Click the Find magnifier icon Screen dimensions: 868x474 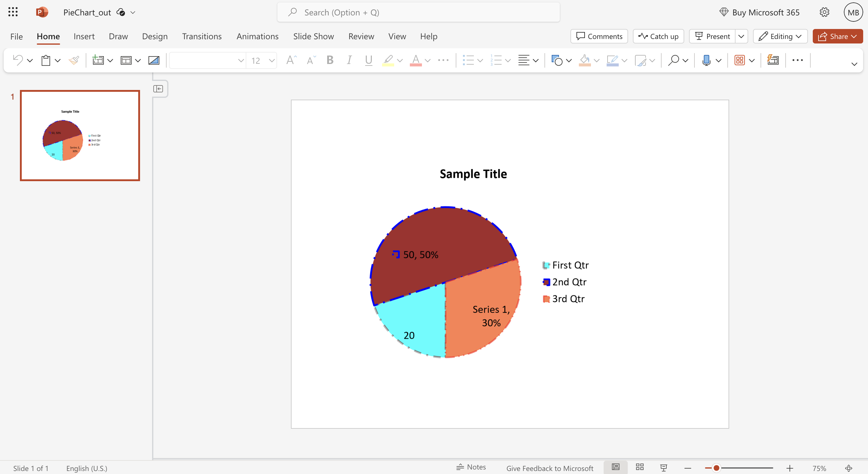[x=673, y=60]
